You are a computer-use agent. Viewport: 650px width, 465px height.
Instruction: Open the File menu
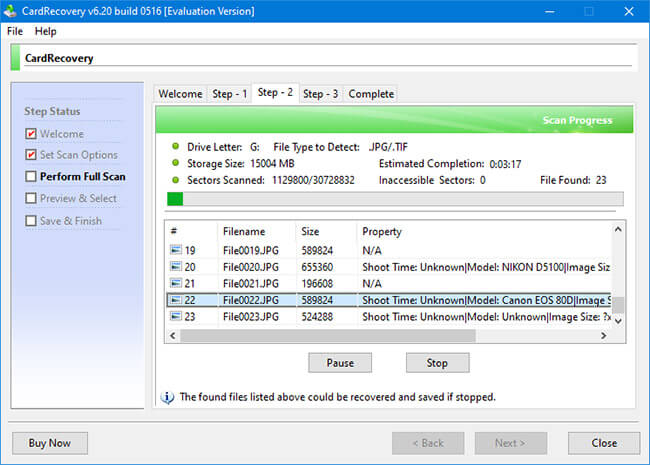coord(16,31)
